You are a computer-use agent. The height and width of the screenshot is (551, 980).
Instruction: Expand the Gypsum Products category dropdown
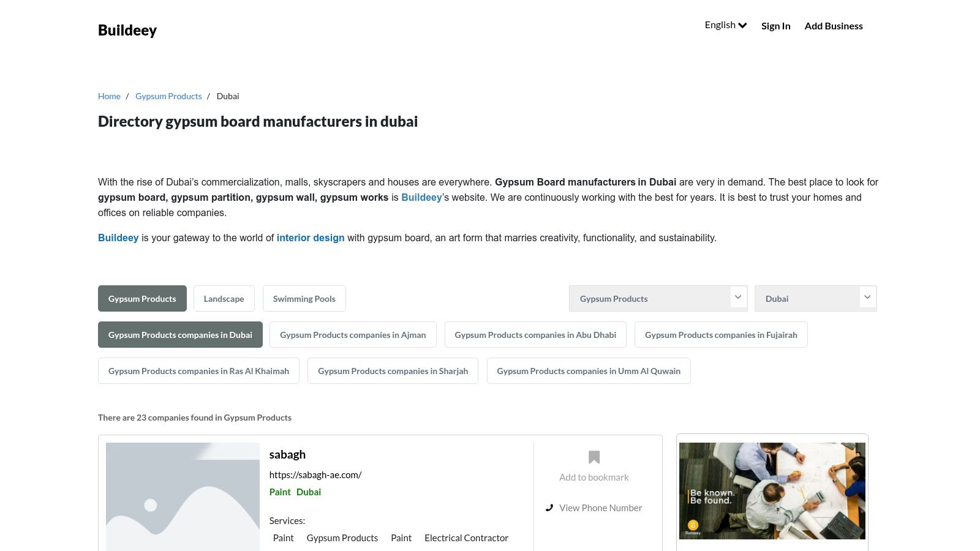tap(658, 298)
